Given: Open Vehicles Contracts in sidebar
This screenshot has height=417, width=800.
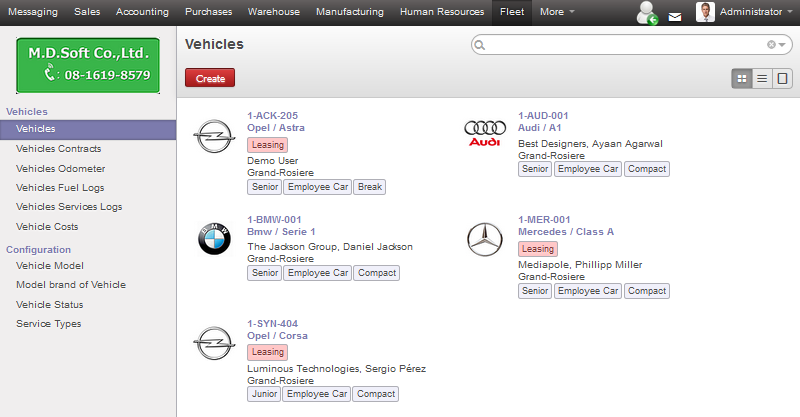Looking at the screenshot, I should pos(59,149).
